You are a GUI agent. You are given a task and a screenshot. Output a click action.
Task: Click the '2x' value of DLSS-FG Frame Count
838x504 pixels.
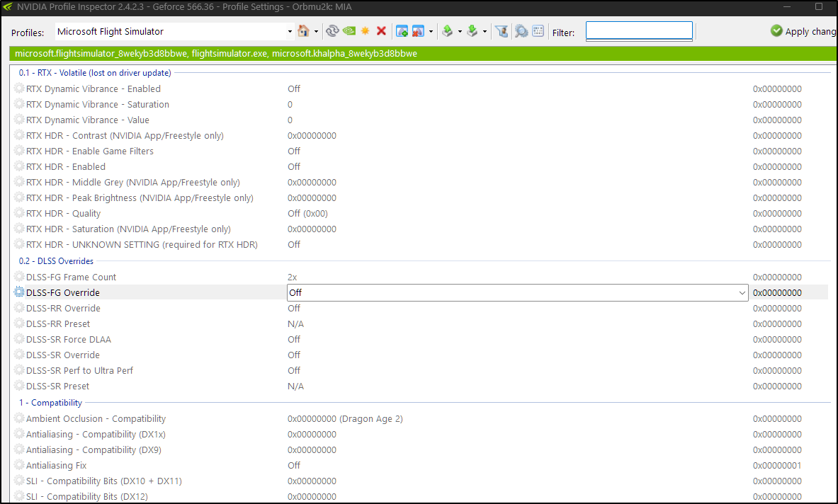pyautogui.click(x=293, y=277)
